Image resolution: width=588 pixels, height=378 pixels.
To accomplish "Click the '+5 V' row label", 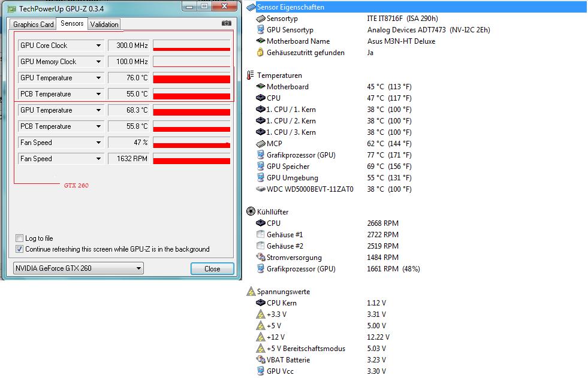I will tap(274, 325).
